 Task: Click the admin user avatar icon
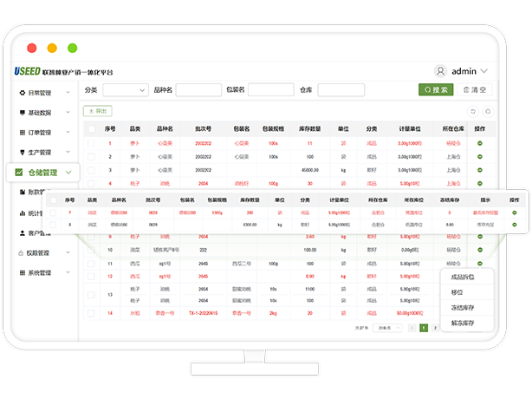(440, 71)
